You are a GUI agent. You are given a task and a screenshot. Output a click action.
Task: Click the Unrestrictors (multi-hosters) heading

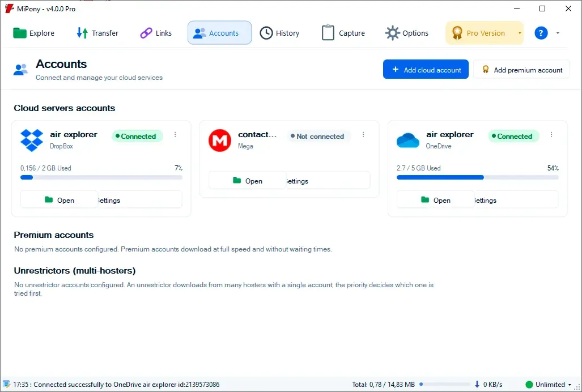75,270
